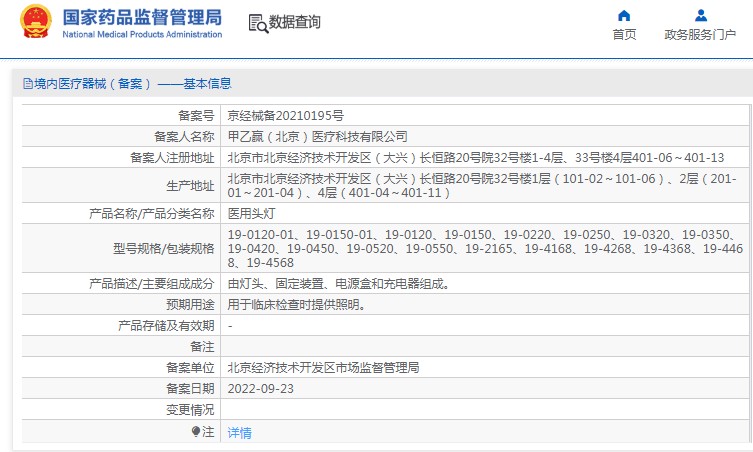Click the lightbulb icon next to 注

[x=196, y=432]
